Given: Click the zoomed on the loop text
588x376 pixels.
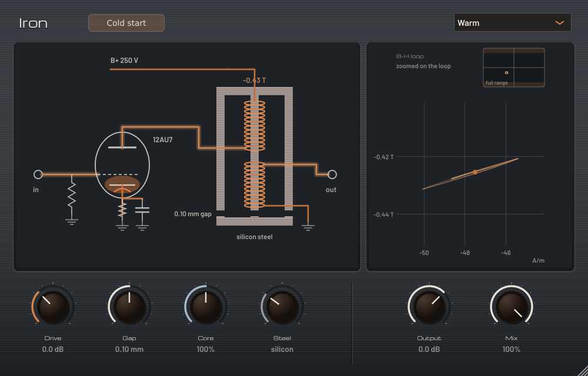Looking at the screenshot, I should coord(423,66).
